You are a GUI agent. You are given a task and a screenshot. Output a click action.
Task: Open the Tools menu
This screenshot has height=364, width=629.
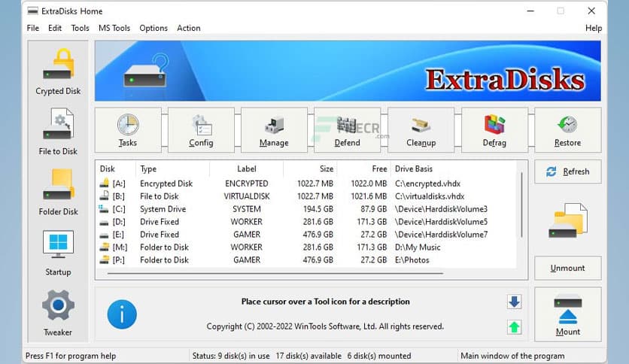pyautogui.click(x=81, y=28)
